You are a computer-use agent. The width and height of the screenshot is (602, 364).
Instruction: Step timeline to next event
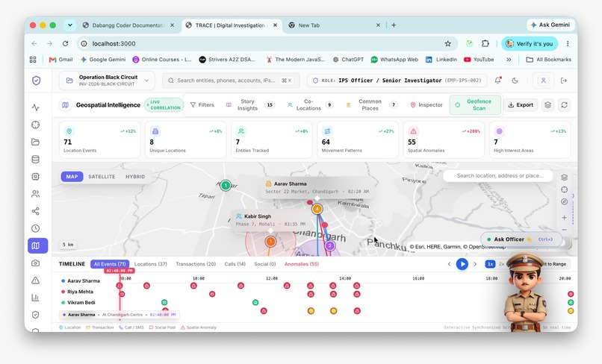(x=475, y=264)
